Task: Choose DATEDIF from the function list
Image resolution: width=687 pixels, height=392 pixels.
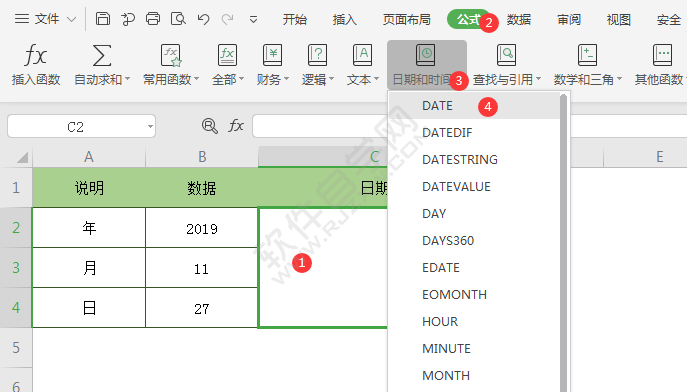Action: [474, 133]
